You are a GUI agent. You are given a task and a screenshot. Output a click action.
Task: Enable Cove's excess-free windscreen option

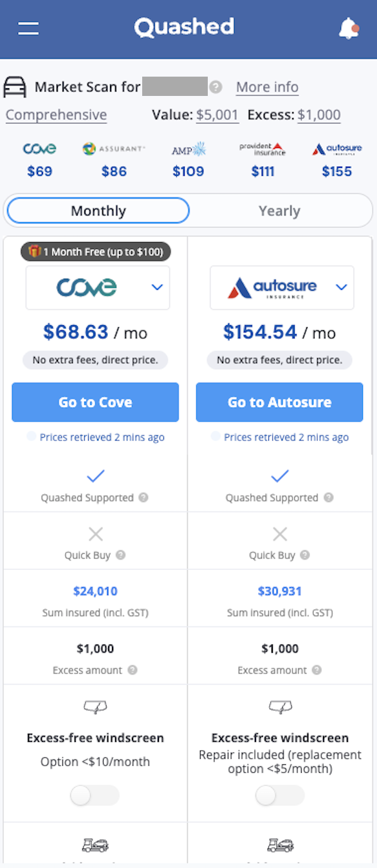pyautogui.click(x=95, y=795)
